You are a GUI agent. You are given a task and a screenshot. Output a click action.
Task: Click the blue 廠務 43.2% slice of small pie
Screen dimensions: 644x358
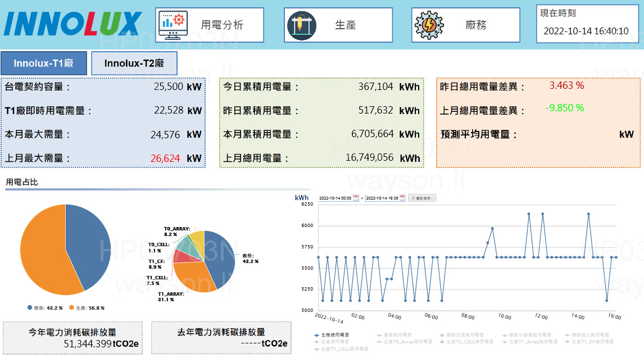pyautogui.click(x=220, y=259)
